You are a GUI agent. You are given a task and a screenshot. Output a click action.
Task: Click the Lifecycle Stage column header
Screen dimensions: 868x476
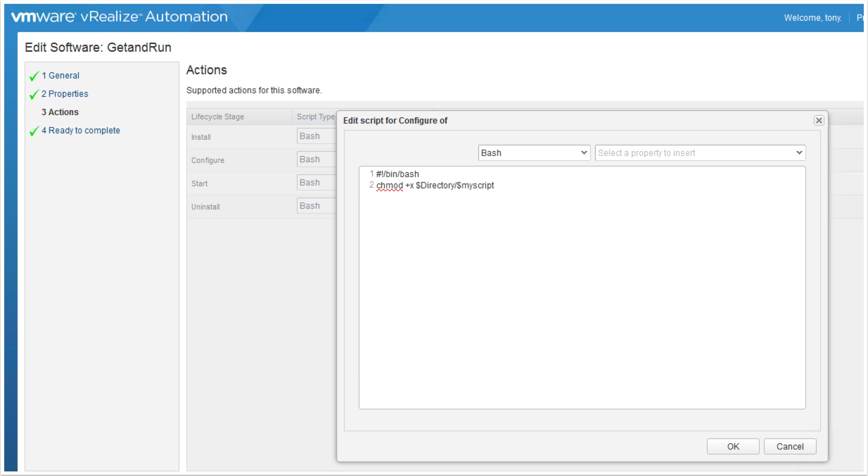218,117
